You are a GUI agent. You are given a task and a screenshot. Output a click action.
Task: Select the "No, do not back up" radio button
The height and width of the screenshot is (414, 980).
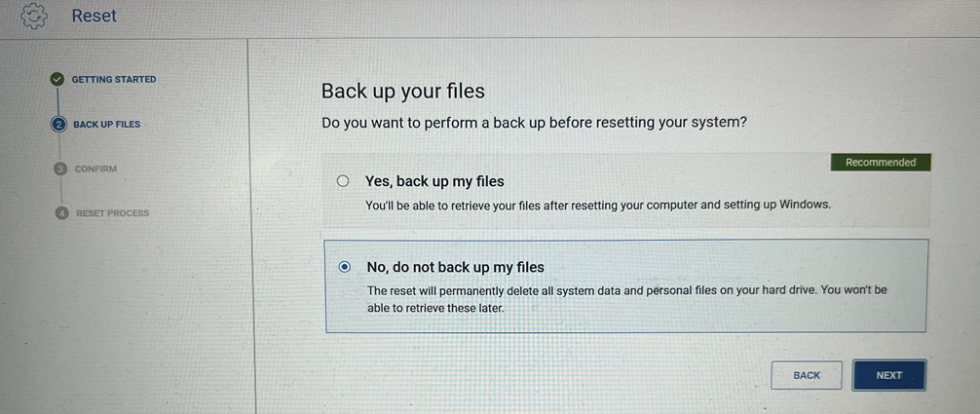pos(344,267)
